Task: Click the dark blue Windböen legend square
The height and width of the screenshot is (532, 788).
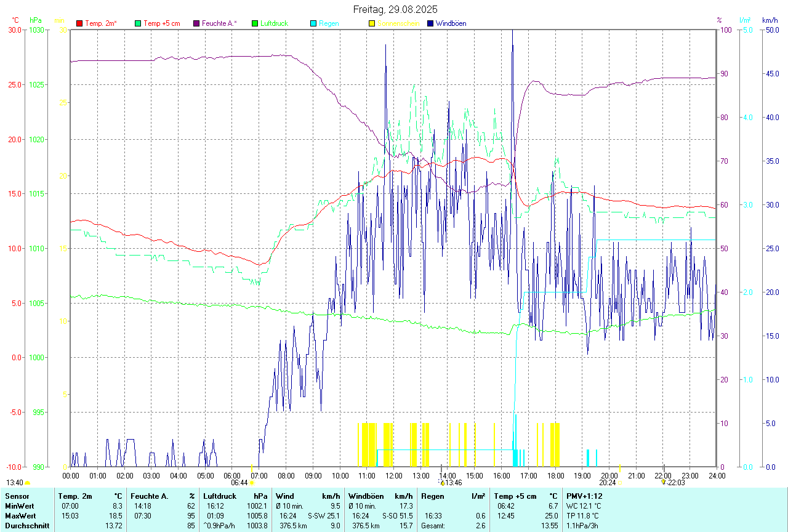Action: pyautogui.click(x=430, y=23)
